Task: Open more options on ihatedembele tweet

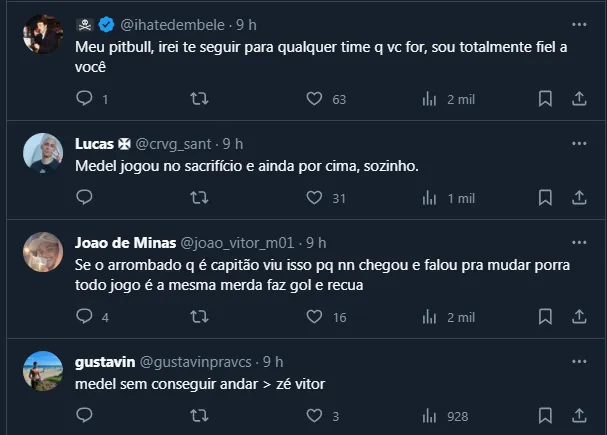Action: pos(579,24)
